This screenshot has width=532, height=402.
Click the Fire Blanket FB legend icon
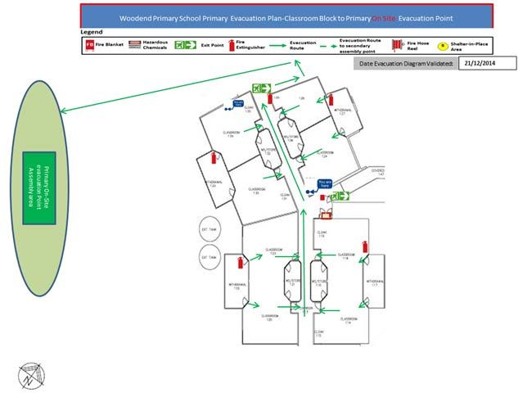tap(90, 45)
